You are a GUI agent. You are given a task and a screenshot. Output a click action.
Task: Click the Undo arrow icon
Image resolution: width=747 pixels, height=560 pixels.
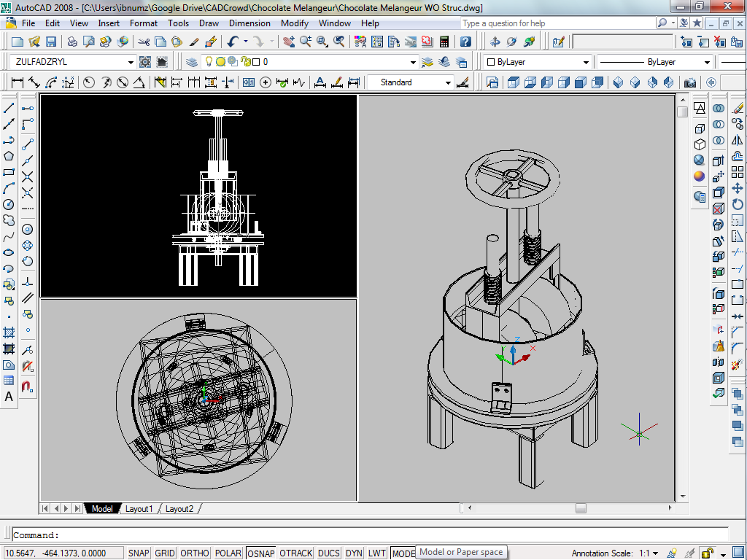tap(233, 42)
